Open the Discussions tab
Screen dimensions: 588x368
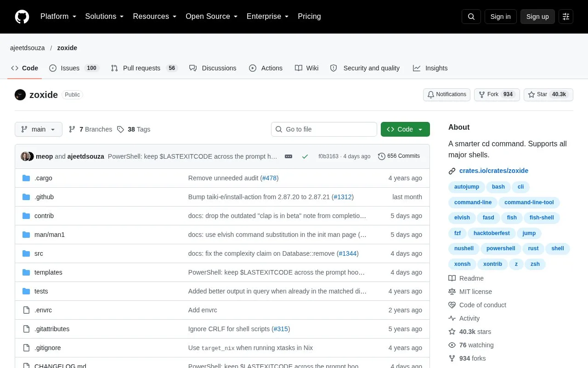point(213,68)
